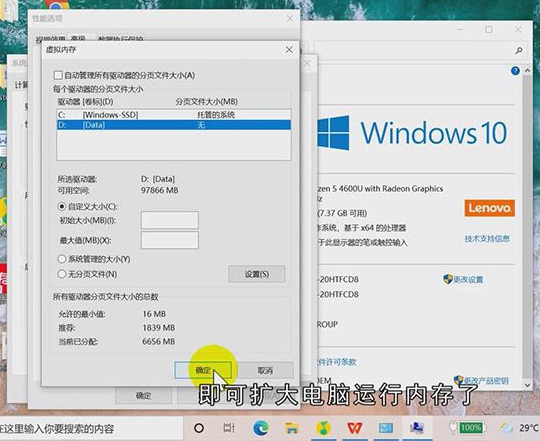540x441 pixels.
Task: Maximize the System window
Action: [x=488, y=30]
